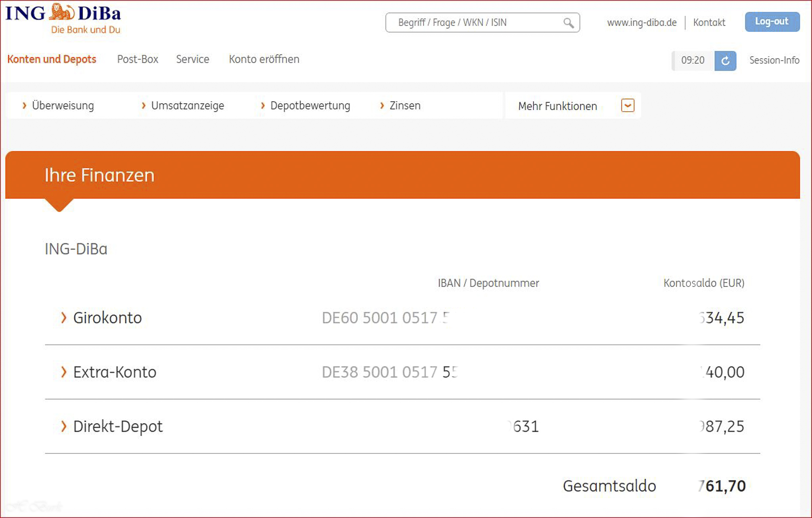Click the ING-DiBa lion logo
812x518 pixels.
tap(62, 12)
